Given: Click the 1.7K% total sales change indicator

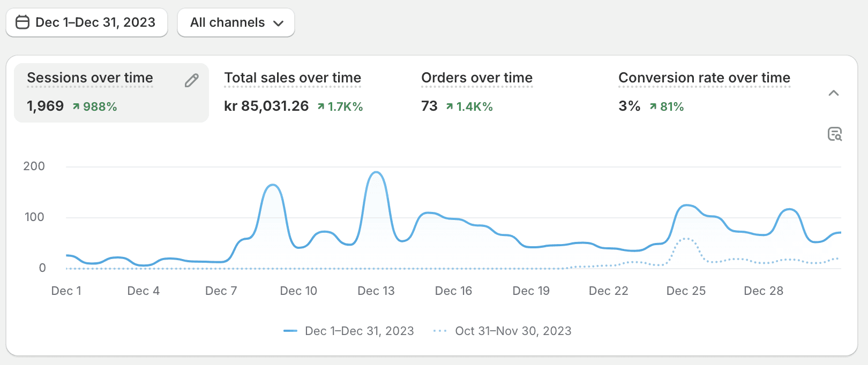Looking at the screenshot, I should 340,107.
